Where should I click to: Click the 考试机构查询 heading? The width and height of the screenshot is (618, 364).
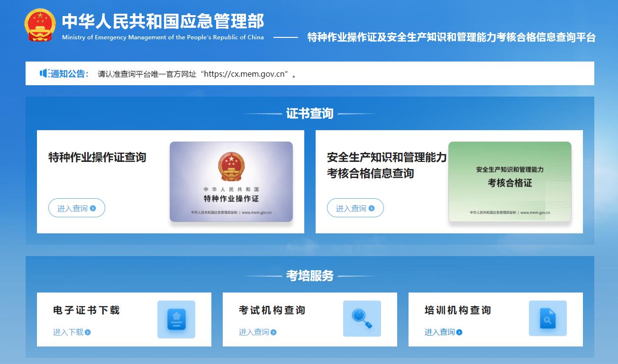click(273, 311)
